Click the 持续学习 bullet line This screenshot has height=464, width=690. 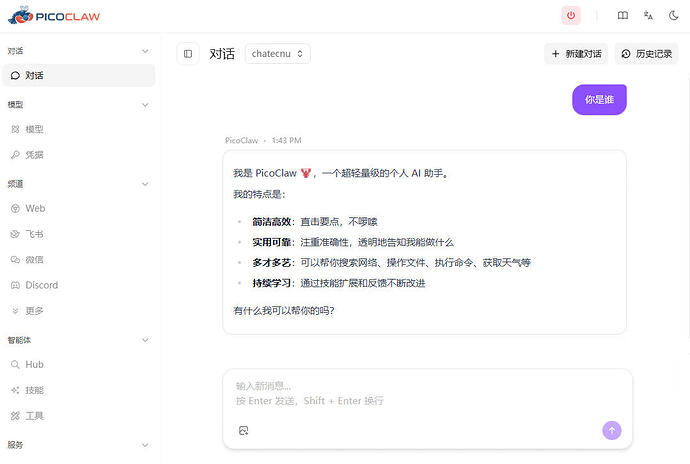click(x=339, y=283)
